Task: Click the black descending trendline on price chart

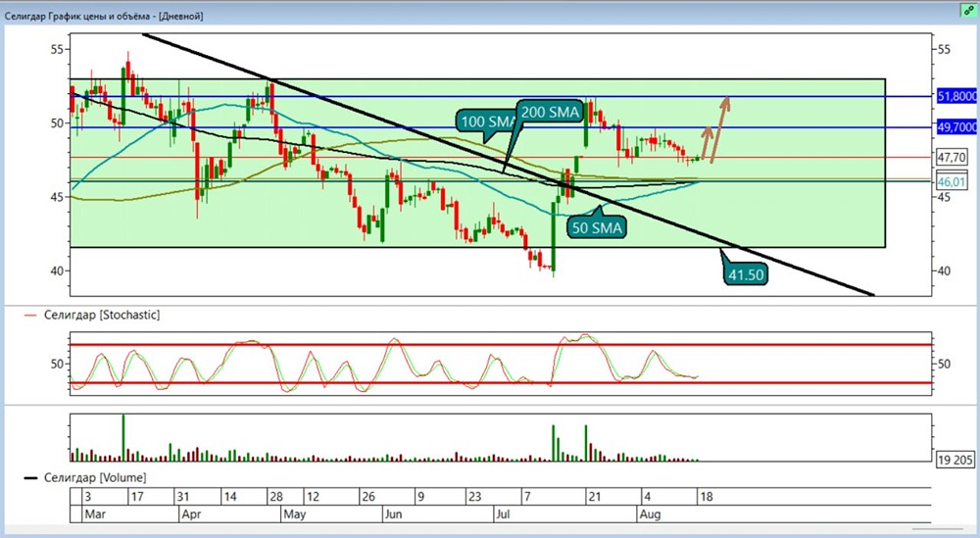Action: point(508,165)
